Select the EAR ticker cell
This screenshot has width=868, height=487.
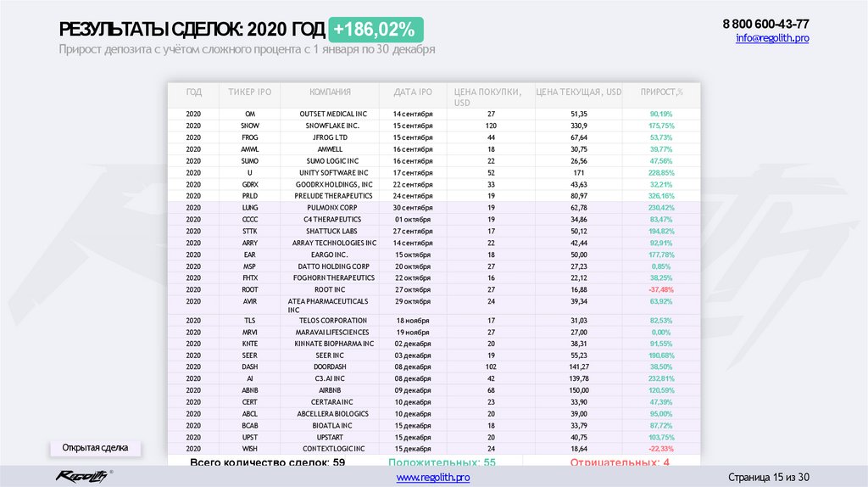click(x=250, y=255)
